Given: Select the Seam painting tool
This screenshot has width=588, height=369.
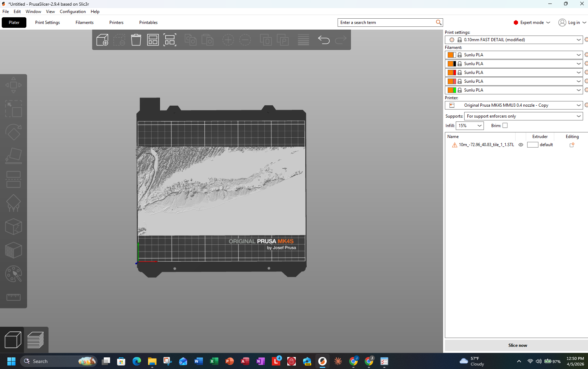Looking at the screenshot, I should [x=13, y=226].
